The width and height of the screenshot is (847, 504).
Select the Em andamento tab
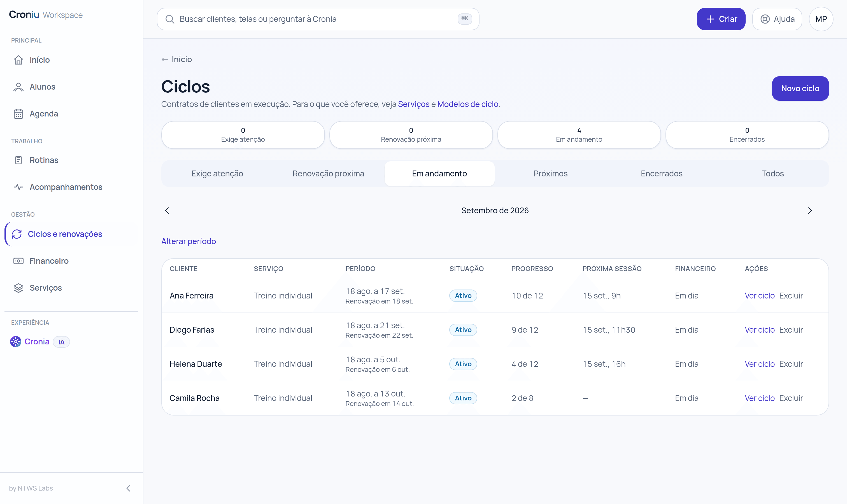(439, 174)
